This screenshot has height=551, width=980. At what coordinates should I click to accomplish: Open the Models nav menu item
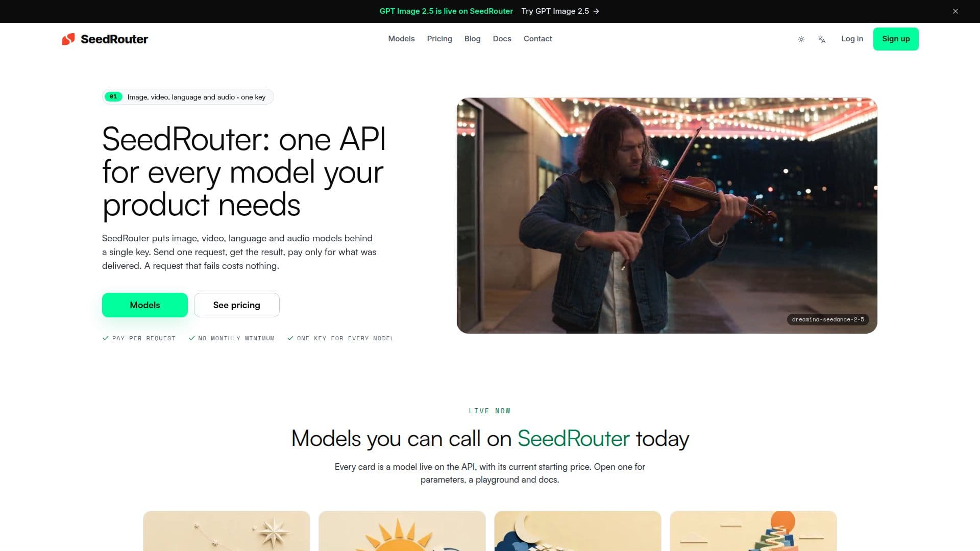click(x=401, y=39)
